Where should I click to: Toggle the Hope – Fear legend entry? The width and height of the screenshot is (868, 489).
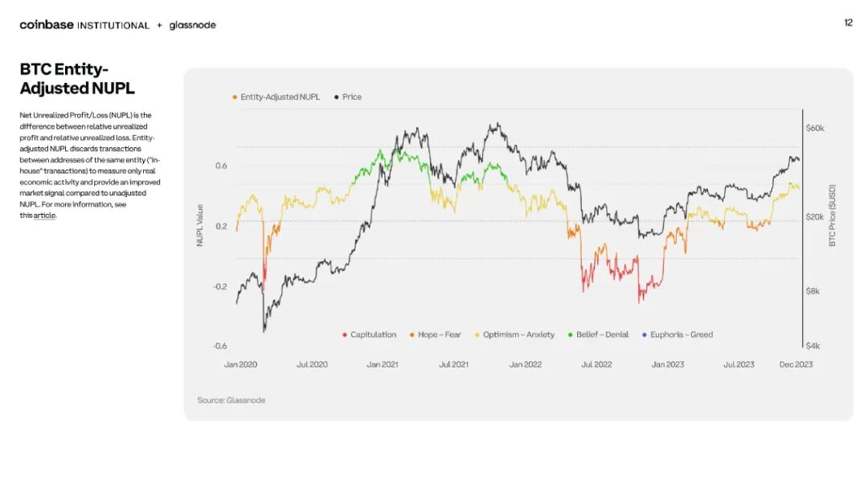point(435,335)
